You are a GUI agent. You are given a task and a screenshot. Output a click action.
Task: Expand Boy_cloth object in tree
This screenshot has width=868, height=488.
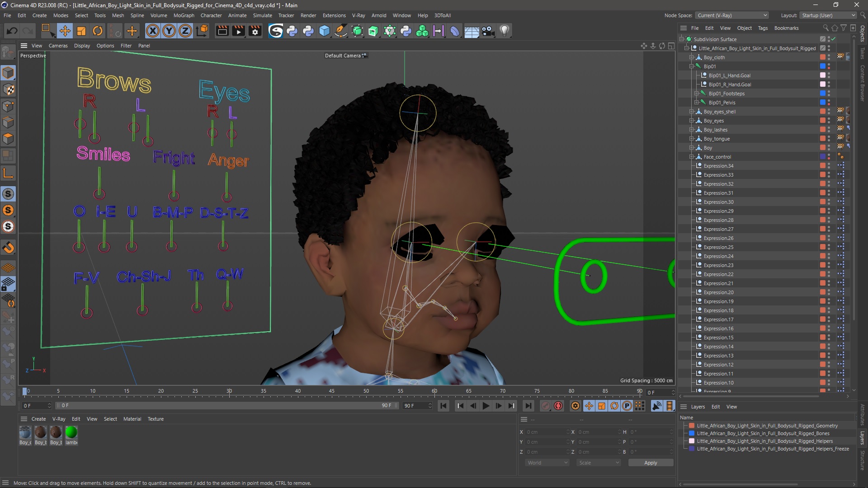tap(691, 57)
